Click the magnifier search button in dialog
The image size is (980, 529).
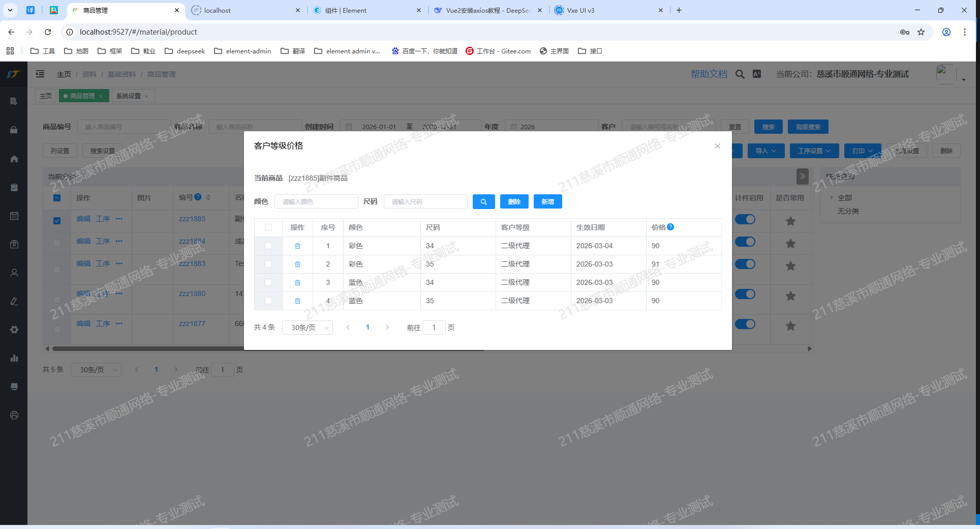point(483,202)
